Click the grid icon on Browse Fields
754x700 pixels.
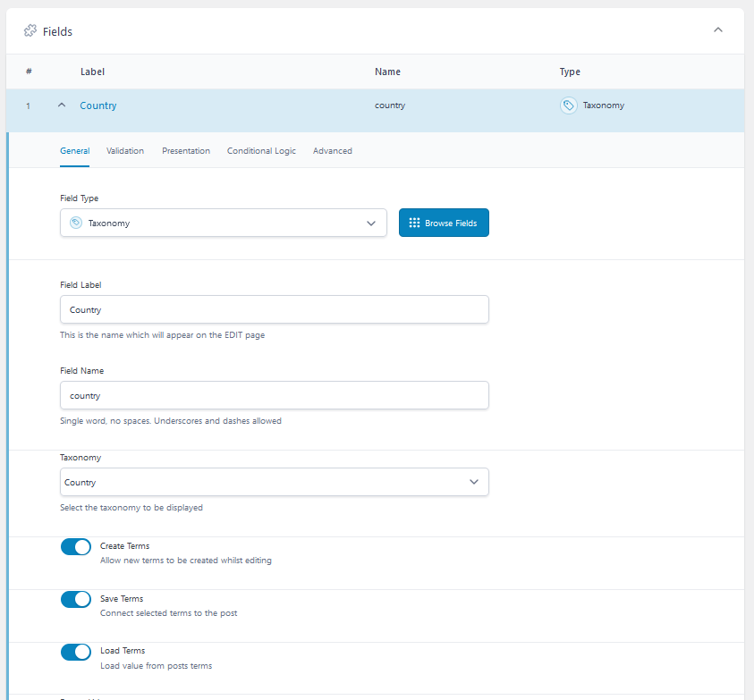(x=414, y=223)
